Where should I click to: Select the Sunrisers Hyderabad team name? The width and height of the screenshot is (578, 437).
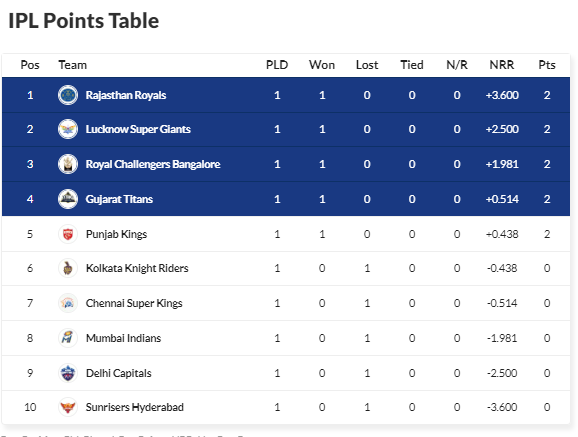tap(135, 407)
